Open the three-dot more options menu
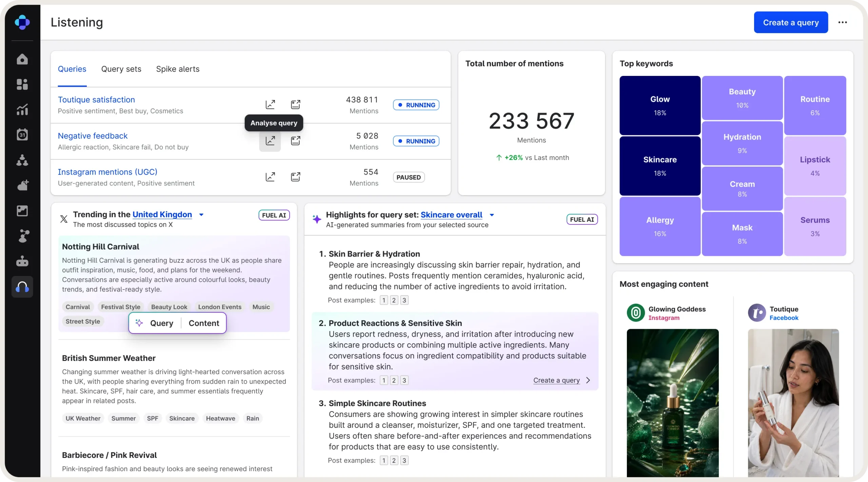The image size is (868, 482). 843,22
